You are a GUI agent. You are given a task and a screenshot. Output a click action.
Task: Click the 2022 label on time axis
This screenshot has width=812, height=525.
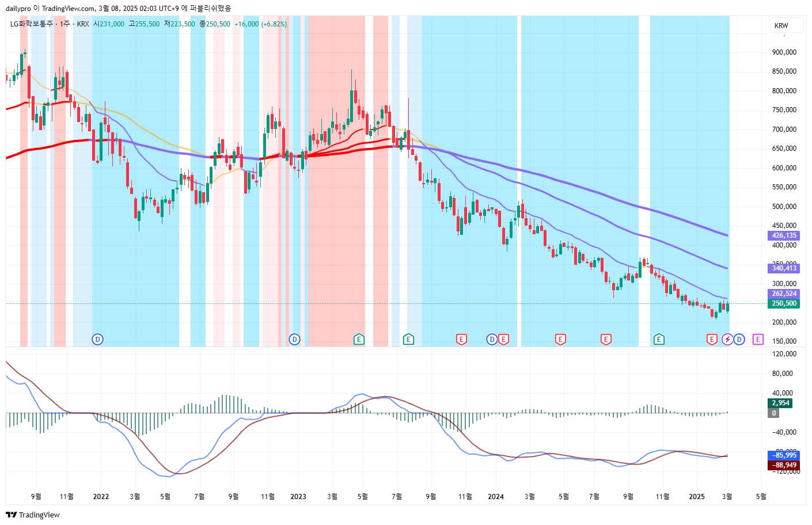click(x=101, y=496)
